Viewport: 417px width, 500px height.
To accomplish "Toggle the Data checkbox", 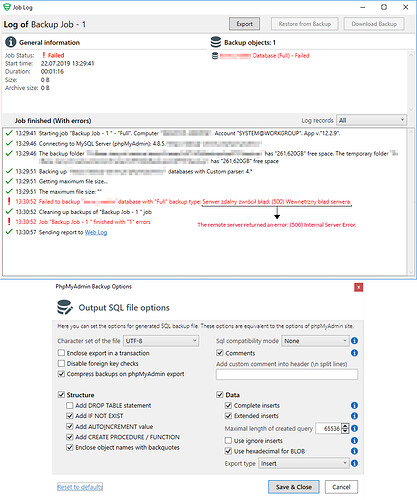I will pos(220,395).
